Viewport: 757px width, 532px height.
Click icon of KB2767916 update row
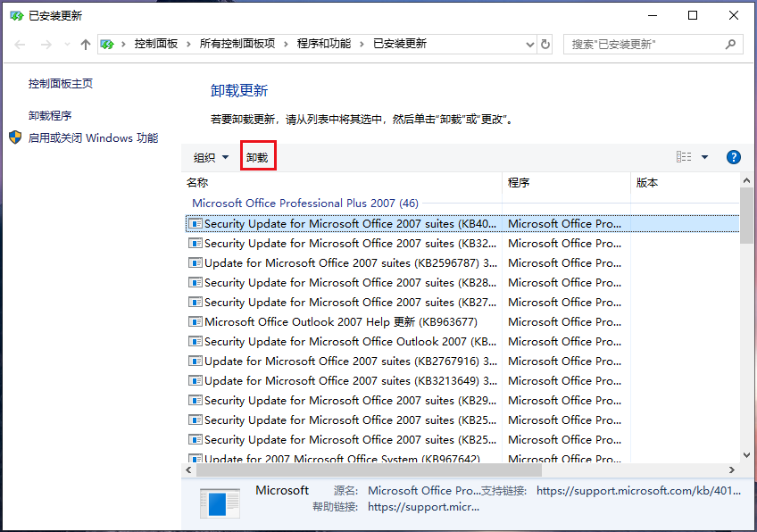(195, 362)
